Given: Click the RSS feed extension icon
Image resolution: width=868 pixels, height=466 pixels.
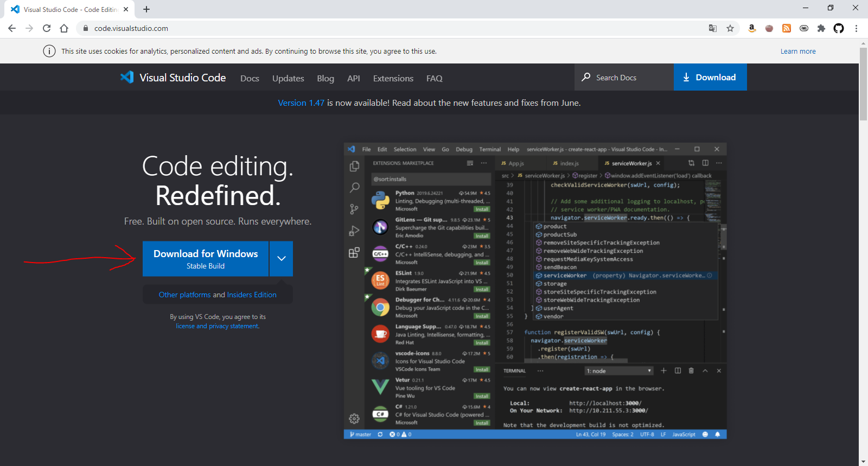Looking at the screenshot, I should (787, 28).
